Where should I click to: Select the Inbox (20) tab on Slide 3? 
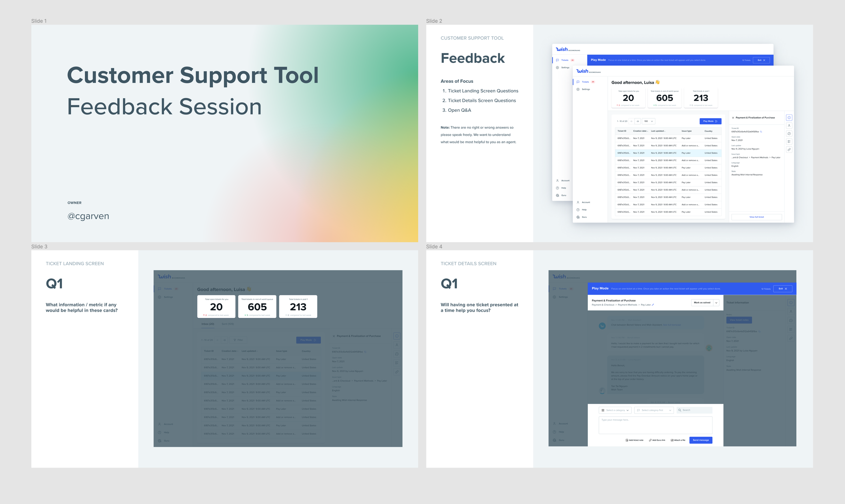(x=208, y=324)
